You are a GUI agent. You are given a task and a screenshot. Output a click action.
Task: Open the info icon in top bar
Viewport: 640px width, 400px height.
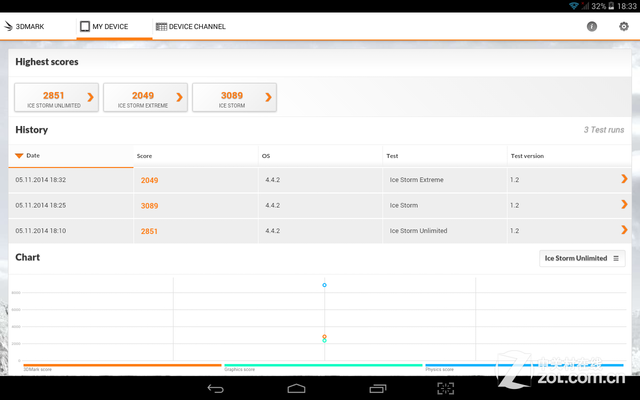[x=592, y=27]
